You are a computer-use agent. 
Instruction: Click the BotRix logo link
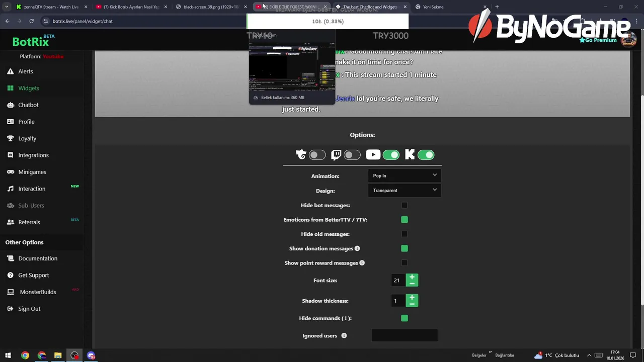pyautogui.click(x=31, y=42)
